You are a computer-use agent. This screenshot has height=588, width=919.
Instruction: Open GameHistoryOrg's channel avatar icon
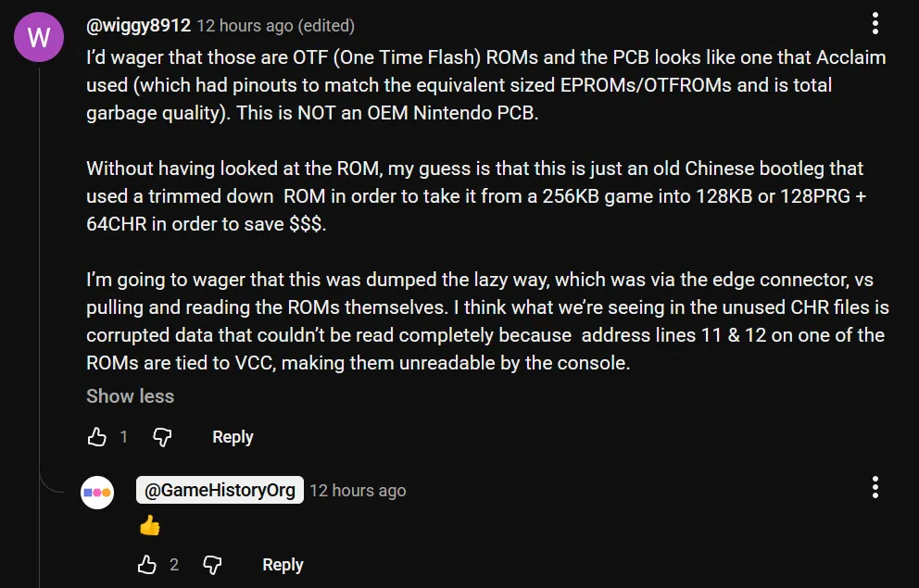coord(97,493)
